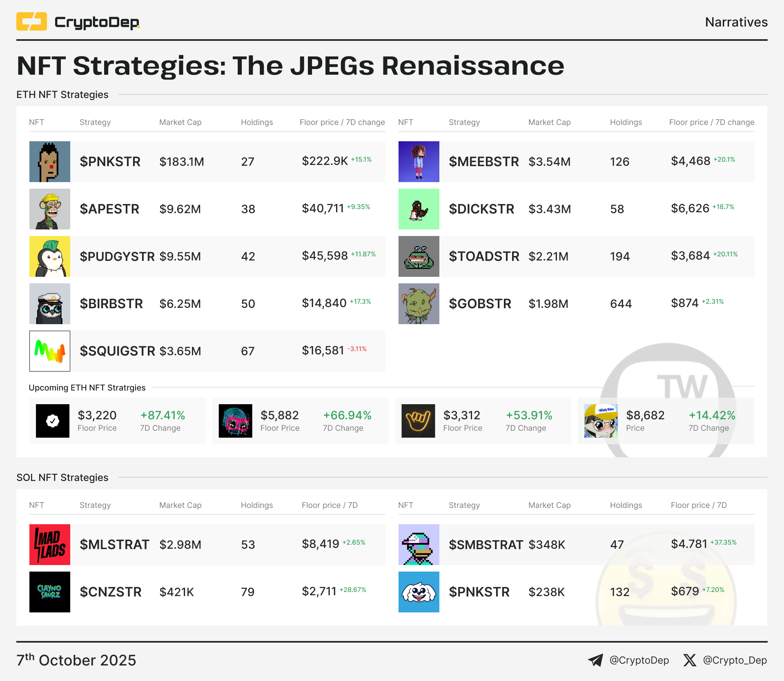This screenshot has height=681, width=784.
Task: Click the Telegram paper-plane icon
Action: (595, 660)
